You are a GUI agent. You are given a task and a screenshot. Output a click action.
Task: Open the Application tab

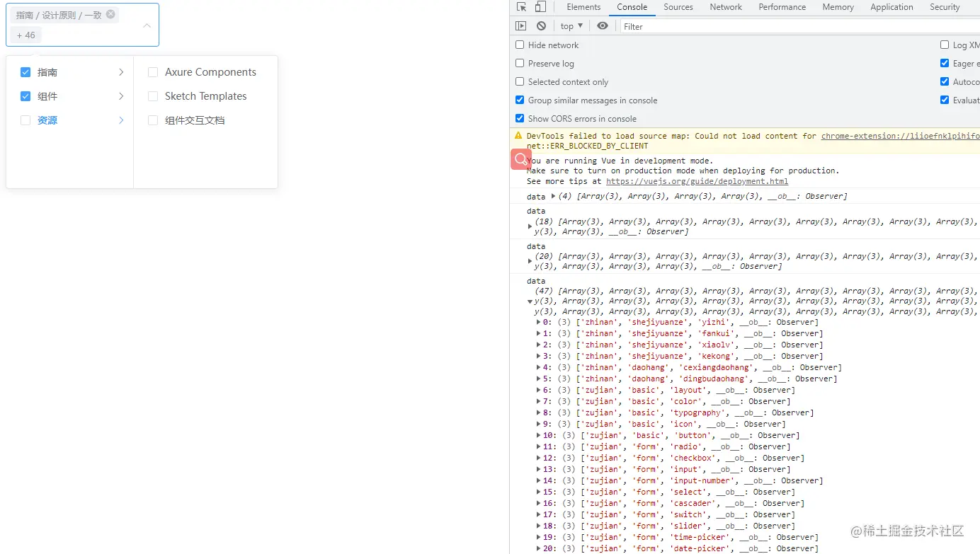[x=891, y=7]
